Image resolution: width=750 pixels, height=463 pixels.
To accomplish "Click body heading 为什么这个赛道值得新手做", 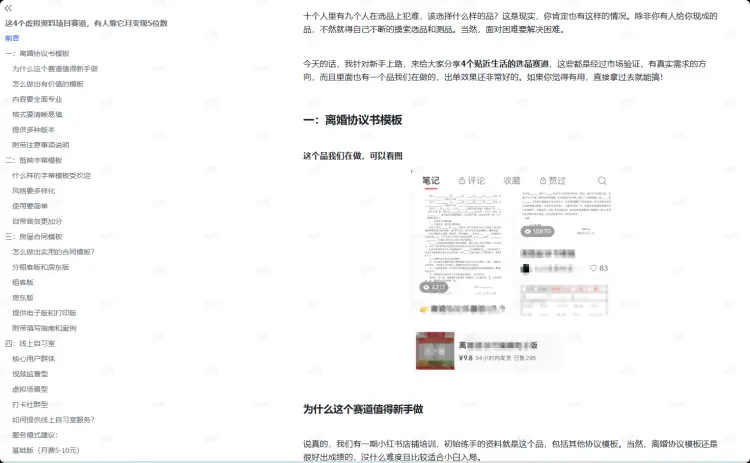I will click(363, 409).
